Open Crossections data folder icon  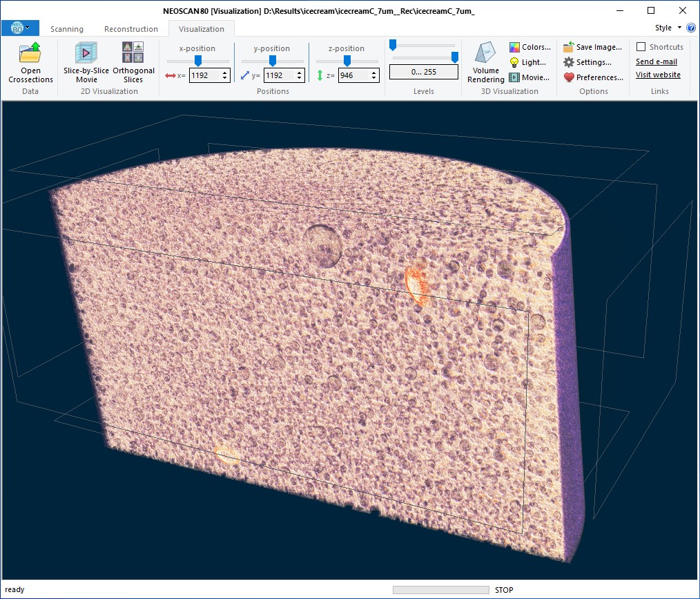(x=30, y=53)
